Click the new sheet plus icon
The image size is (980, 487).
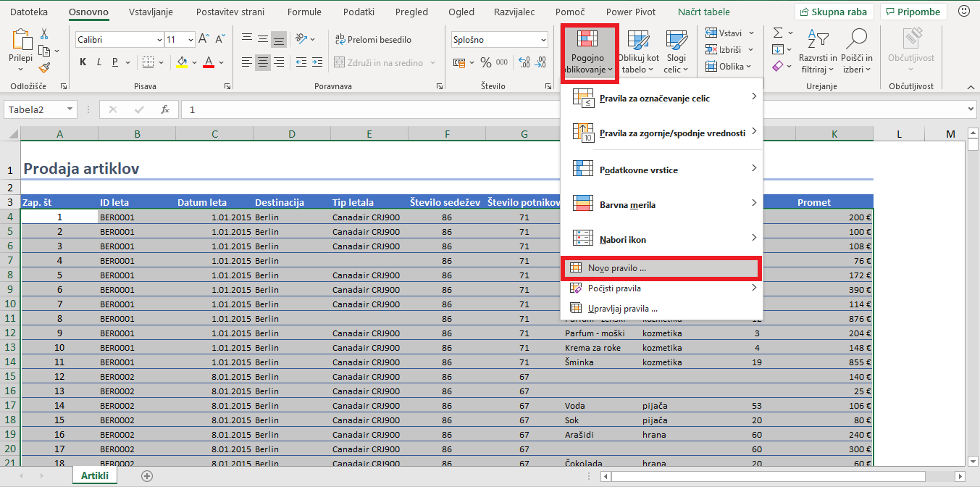pyautogui.click(x=147, y=475)
